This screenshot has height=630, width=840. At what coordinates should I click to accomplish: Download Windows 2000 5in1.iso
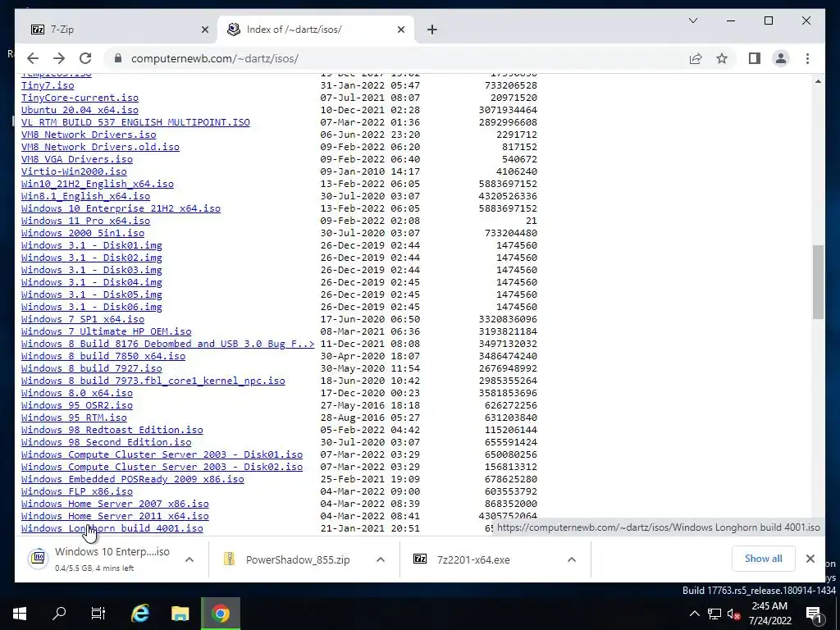83,233
